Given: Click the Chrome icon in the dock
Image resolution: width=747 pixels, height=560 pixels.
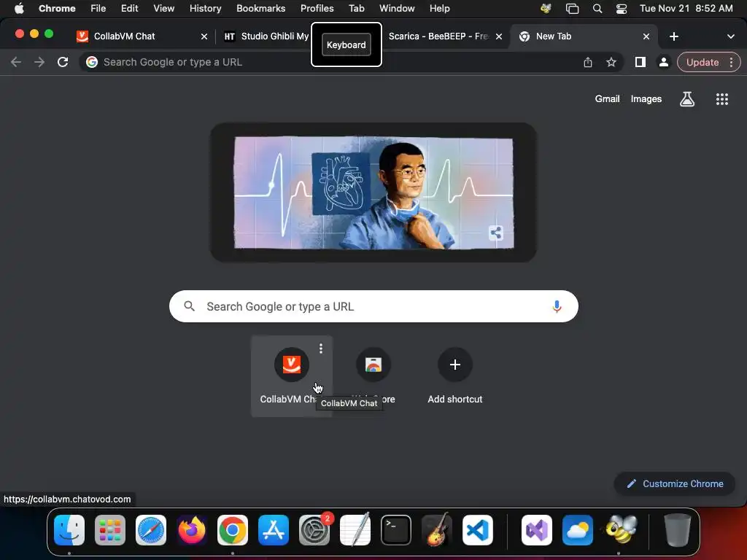Looking at the screenshot, I should click(233, 530).
